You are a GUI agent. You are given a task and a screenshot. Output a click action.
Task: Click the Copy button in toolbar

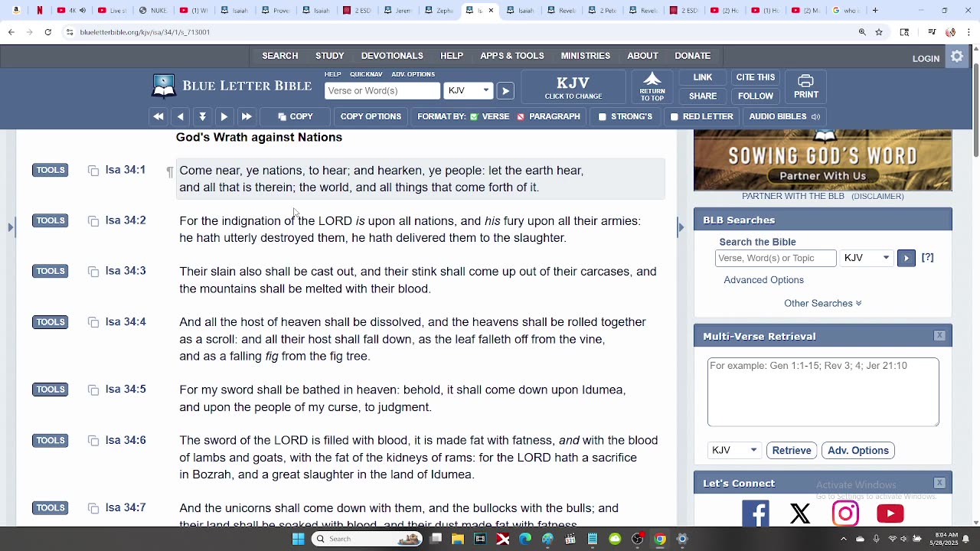[x=296, y=116]
